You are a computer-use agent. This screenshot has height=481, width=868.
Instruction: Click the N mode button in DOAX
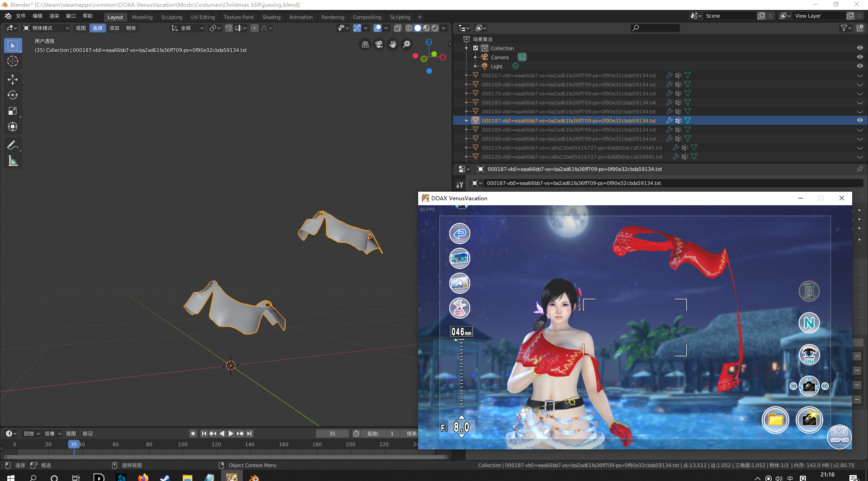[x=809, y=323]
